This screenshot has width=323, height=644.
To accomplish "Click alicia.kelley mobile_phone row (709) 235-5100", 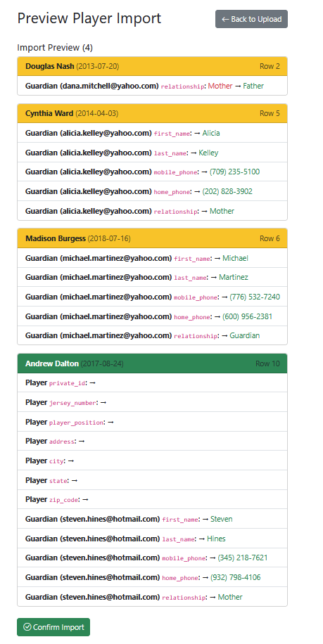I will [152, 172].
